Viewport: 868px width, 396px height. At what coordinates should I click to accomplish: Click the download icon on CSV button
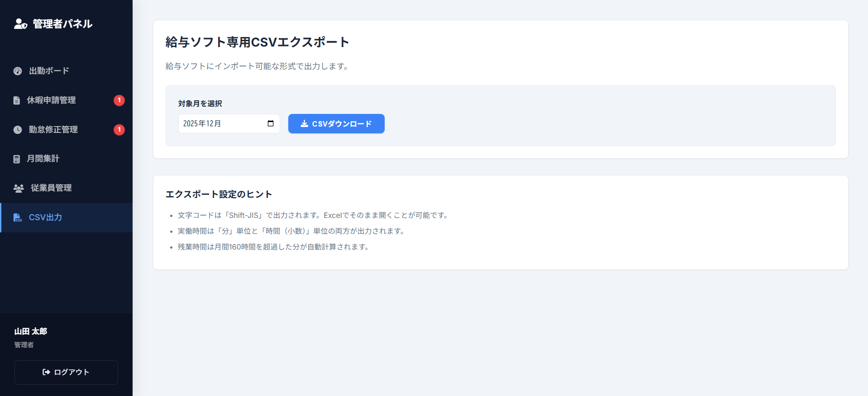305,124
